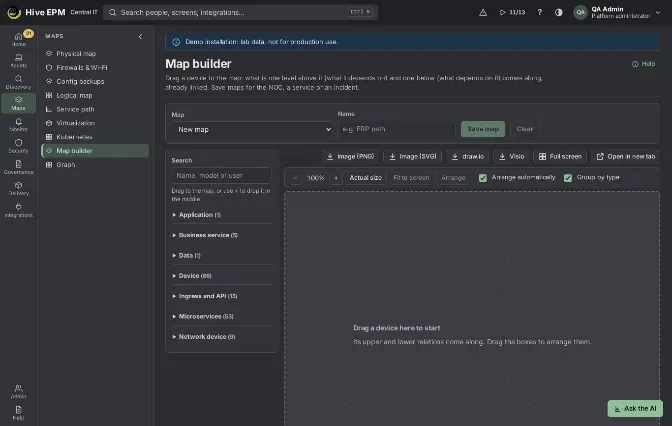Open the Monitor bell icon
Viewport: 672px width, 426px height.
pos(18,125)
